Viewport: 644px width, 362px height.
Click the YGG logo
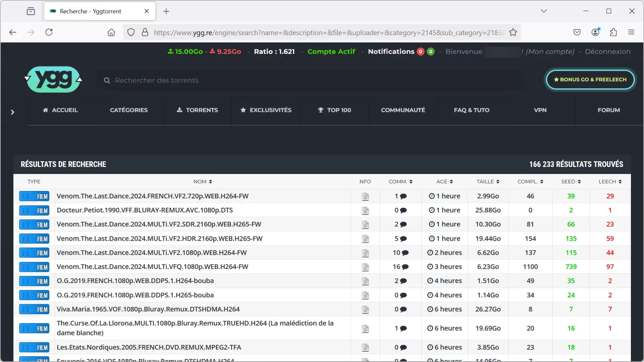(54, 79)
